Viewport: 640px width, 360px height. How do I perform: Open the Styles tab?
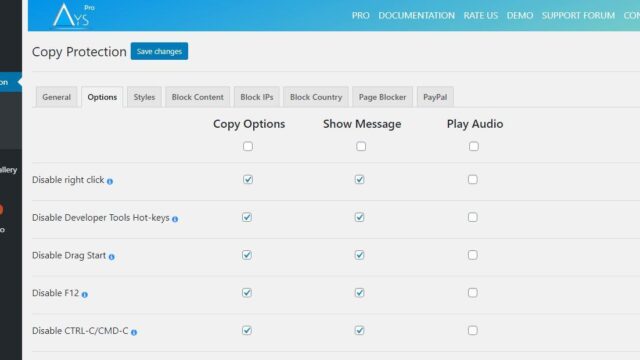pyautogui.click(x=144, y=97)
